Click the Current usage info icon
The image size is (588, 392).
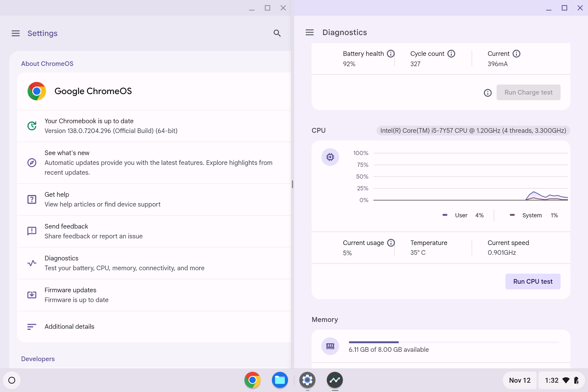391,243
